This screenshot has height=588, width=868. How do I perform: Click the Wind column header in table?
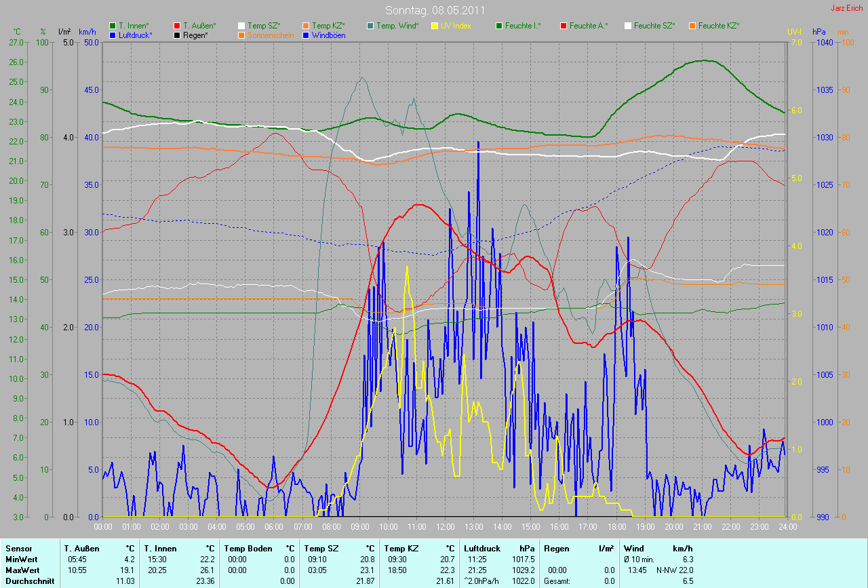point(633,548)
